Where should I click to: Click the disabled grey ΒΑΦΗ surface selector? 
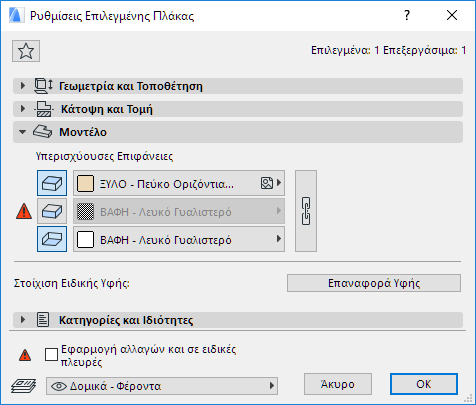pyautogui.click(x=179, y=211)
